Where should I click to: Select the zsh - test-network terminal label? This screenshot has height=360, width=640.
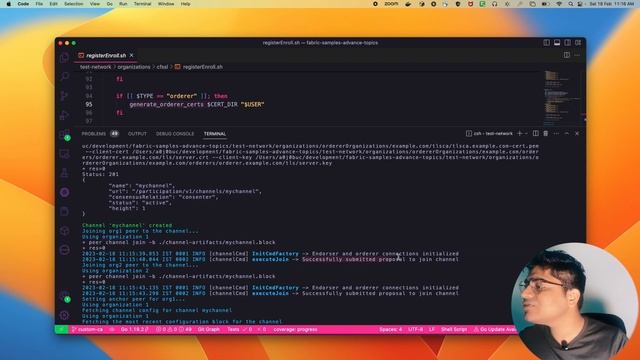pos(489,133)
